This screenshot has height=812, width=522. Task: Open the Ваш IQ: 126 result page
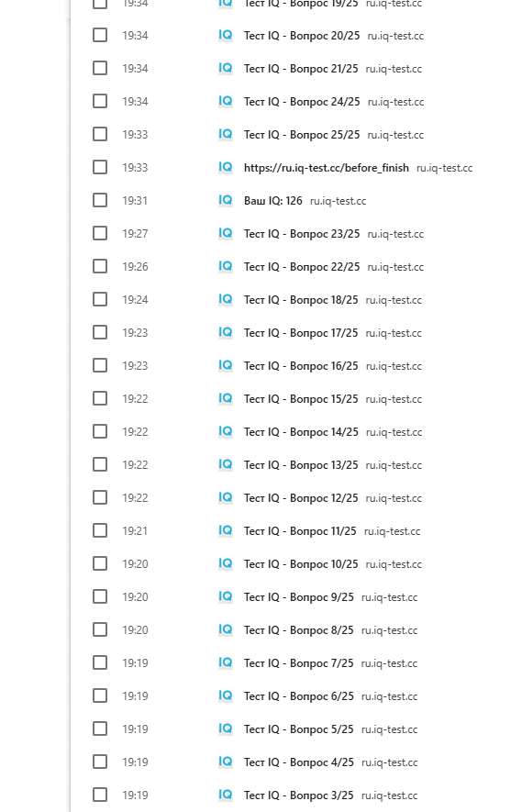coord(272,200)
